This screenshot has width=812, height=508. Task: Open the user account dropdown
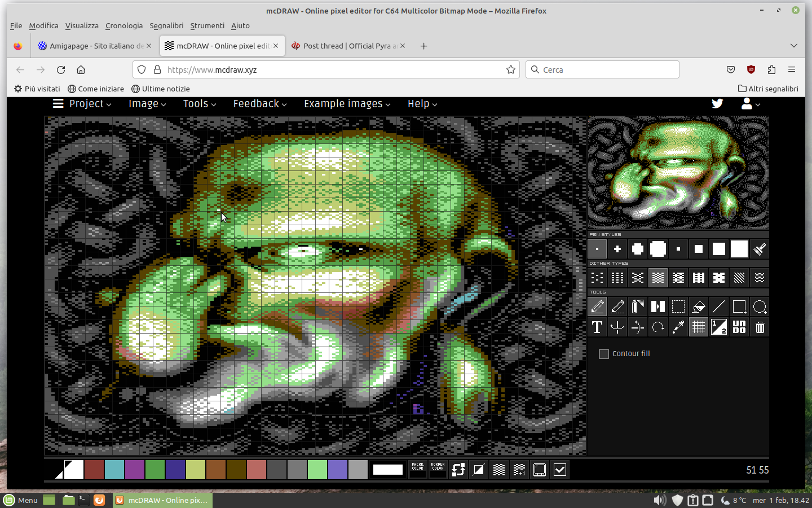pyautogui.click(x=751, y=104)
